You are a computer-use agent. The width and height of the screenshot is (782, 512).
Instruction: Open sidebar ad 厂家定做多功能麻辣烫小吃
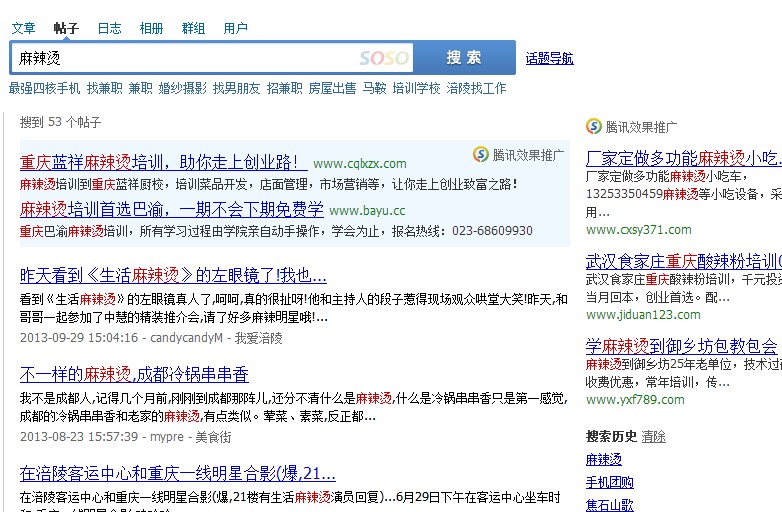coord(684,159)
